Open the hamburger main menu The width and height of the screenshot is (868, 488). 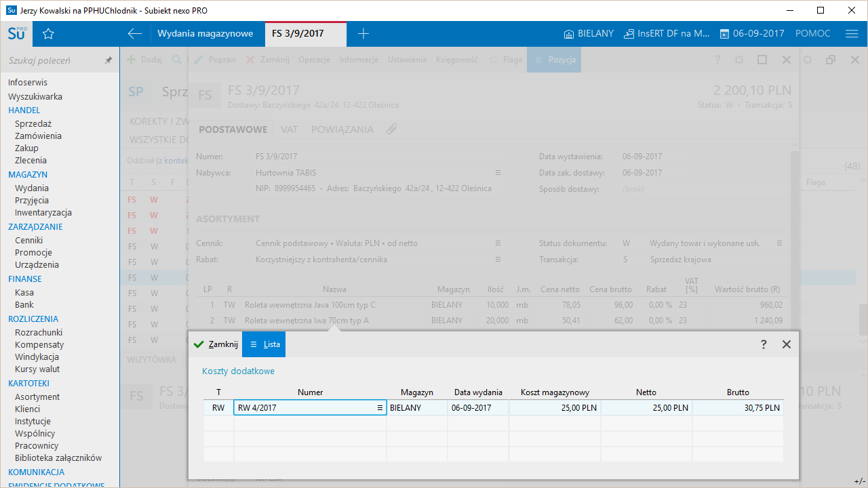coord(852,34)
